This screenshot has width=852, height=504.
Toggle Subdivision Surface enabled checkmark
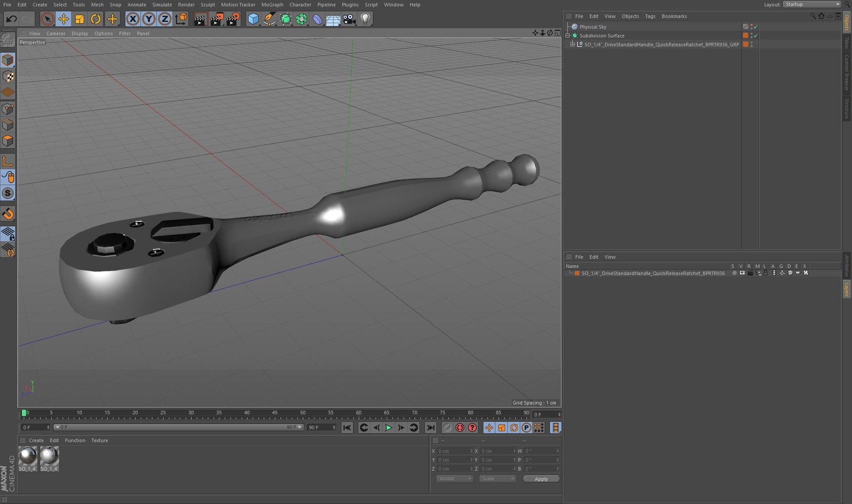pyautogui.click(x=756, y=35)
